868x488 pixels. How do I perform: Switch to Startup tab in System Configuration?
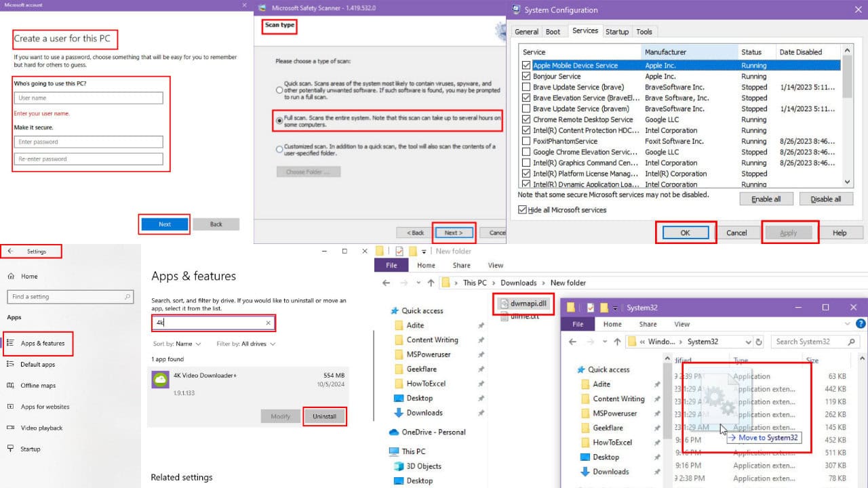[x=617, y=32]
